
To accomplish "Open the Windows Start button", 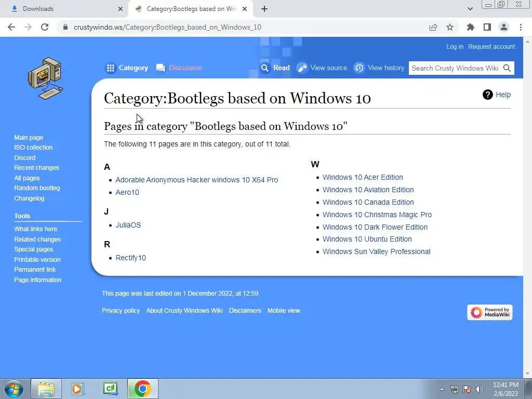I will [14, 389].
